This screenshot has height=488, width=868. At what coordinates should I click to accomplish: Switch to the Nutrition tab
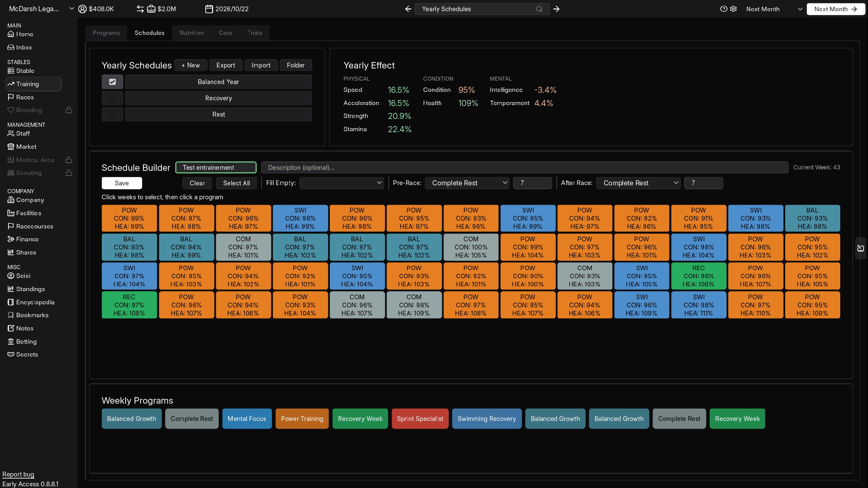191,33
